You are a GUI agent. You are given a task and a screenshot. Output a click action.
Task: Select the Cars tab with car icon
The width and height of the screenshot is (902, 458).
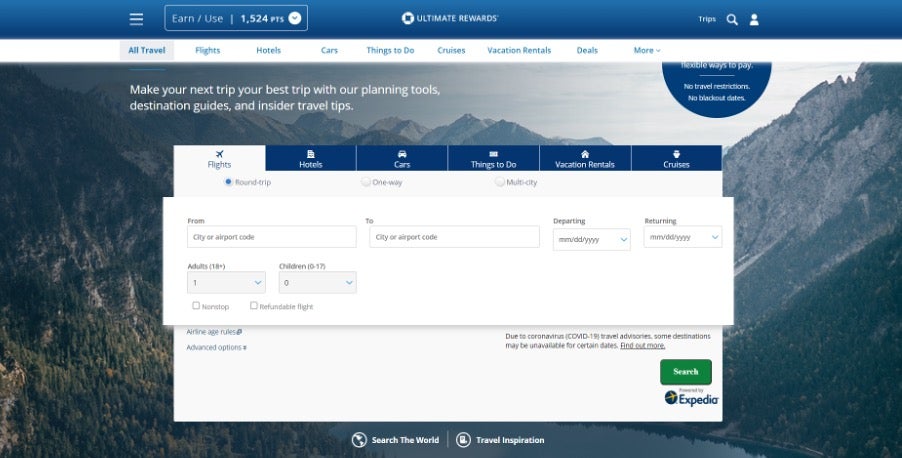point(401,159)
